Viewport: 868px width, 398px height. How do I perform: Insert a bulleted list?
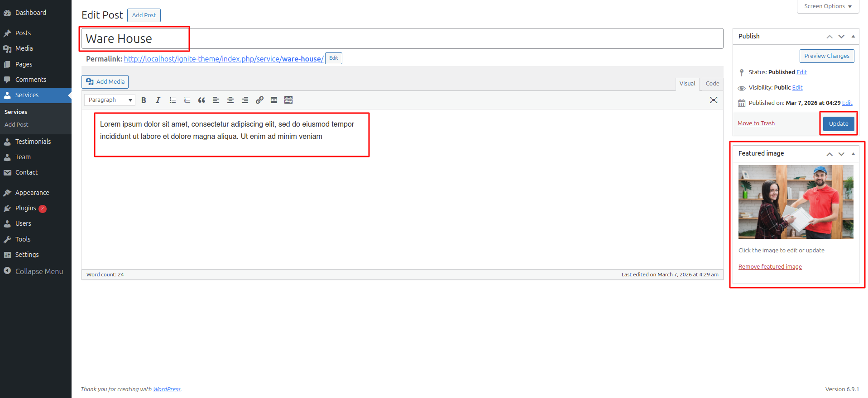(173, 100)
